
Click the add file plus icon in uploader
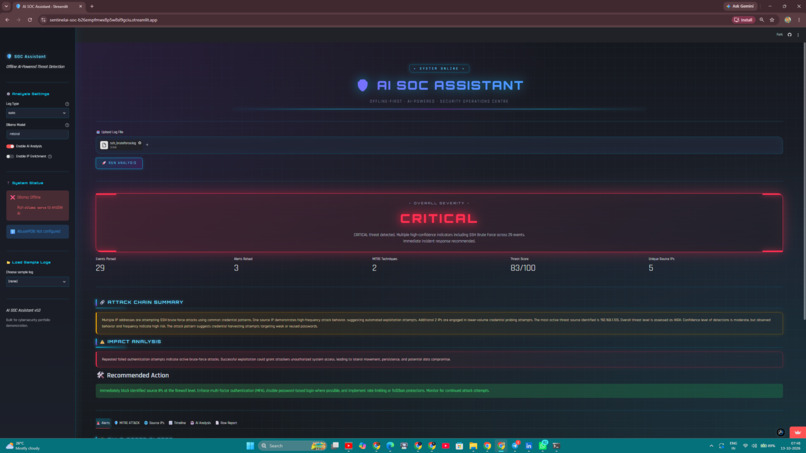coord(147,145)
